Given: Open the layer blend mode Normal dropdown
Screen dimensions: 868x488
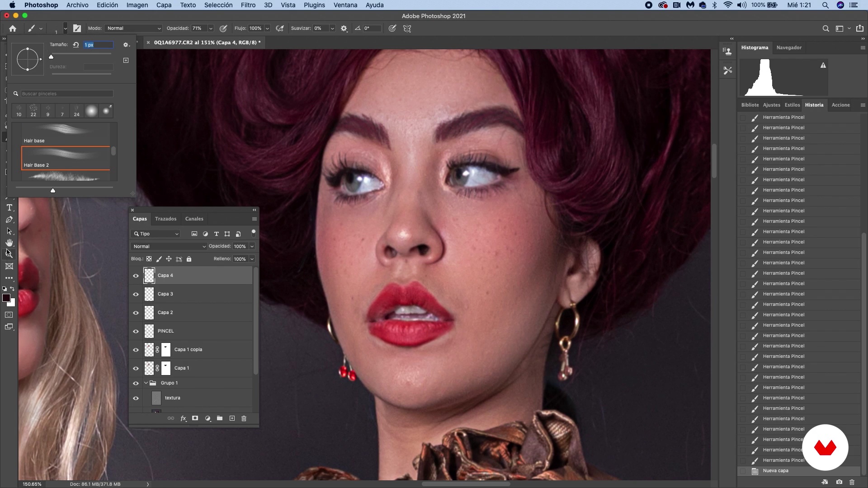Looking at the screenshot, I should tap(169, 247).
